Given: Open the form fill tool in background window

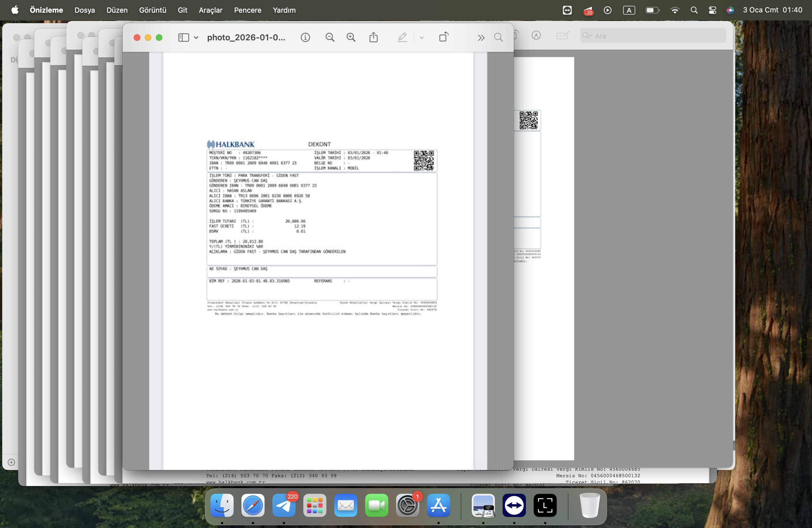Looking at the screenshot, I should [x=563, y=35].
